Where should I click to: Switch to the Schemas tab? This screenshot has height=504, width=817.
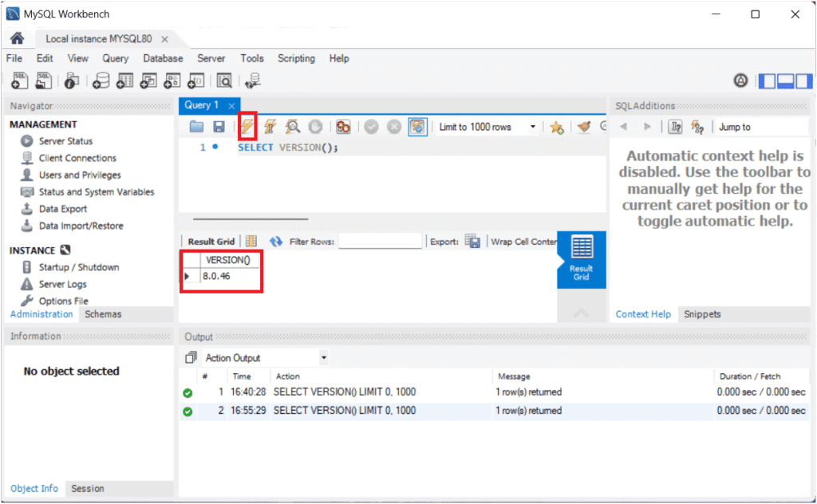(103, 314)
